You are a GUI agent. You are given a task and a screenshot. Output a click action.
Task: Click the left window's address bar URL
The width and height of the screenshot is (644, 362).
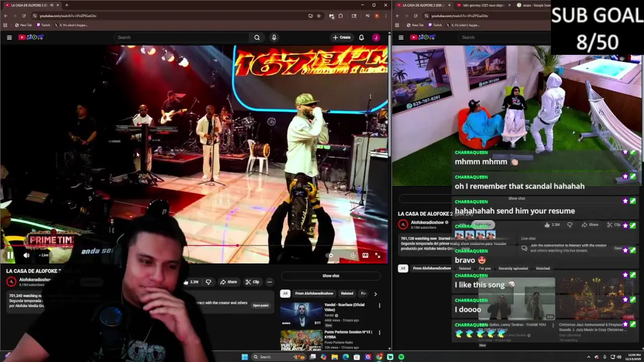(x=68, y=16)
